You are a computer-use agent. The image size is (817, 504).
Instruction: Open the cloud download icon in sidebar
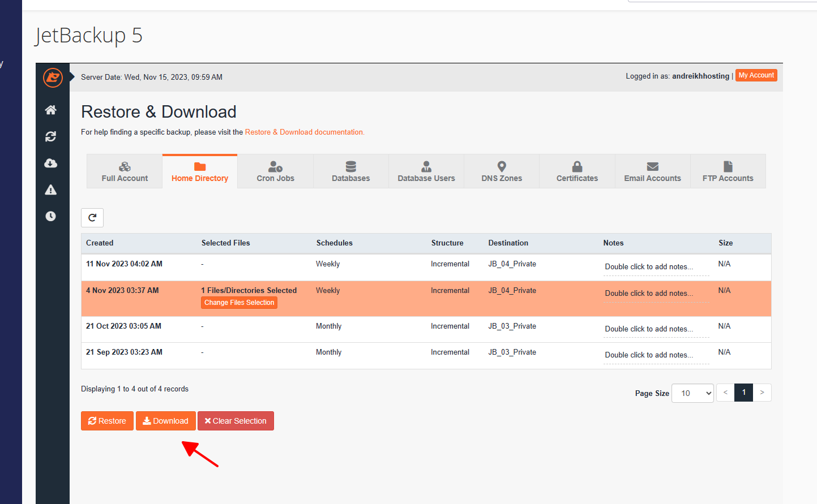click(x=51, y=163)
